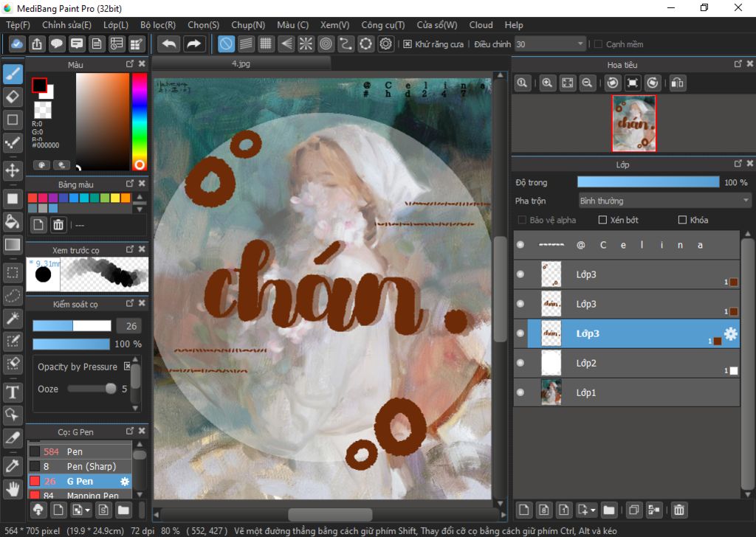Undock the Lớp layer panel

pyautogui.click(x=738, y=164)
